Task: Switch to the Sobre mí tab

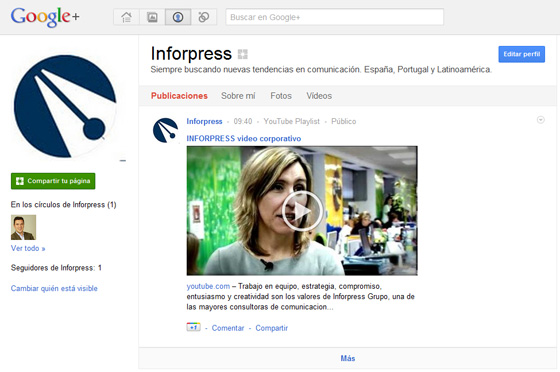Action: click(x=238, y=96)
